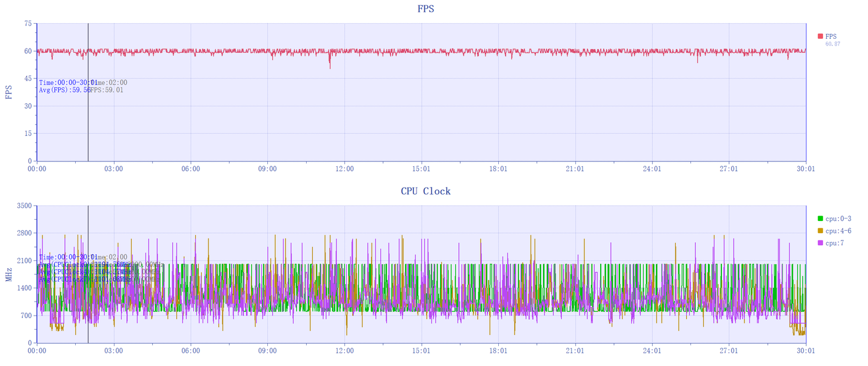
Task: Click the orange cpu:4-6 legend swatch
Action: (x=820, y=231)
